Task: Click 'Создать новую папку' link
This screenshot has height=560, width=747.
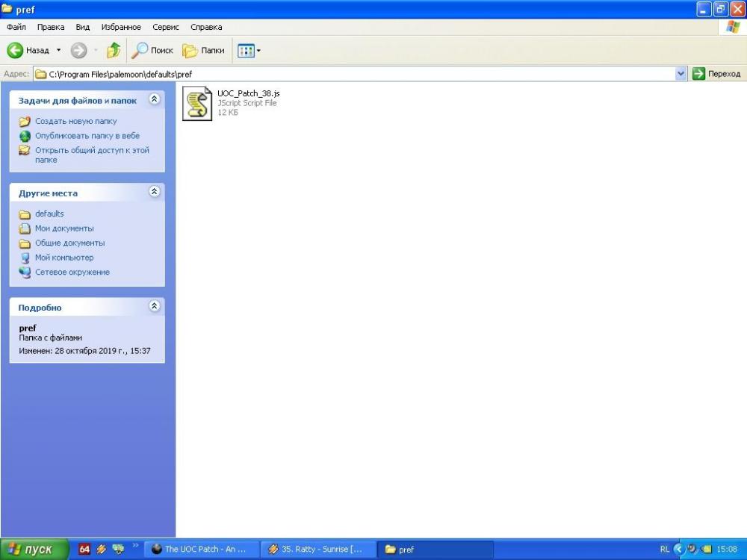Action: (x=75, y=121)
